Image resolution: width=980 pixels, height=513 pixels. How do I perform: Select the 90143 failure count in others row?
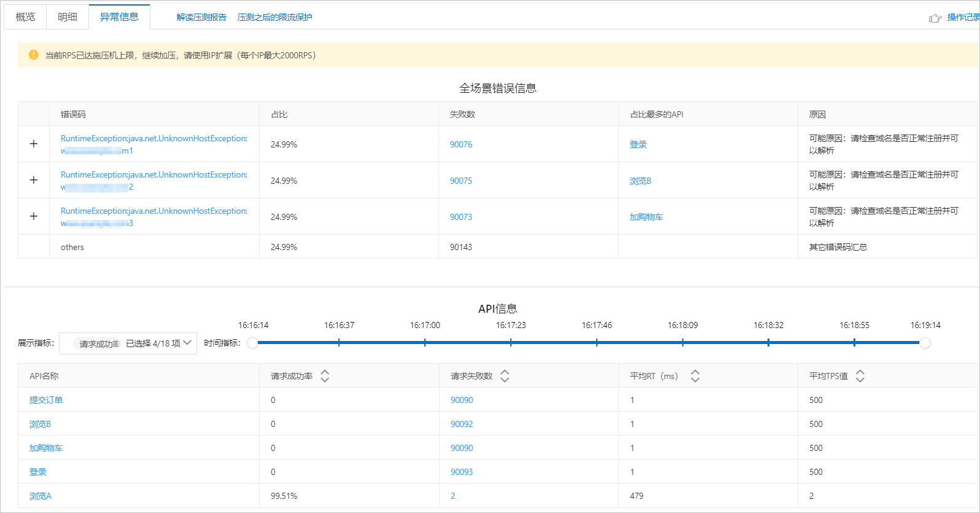pyautogui.click(x=461, y=247)
